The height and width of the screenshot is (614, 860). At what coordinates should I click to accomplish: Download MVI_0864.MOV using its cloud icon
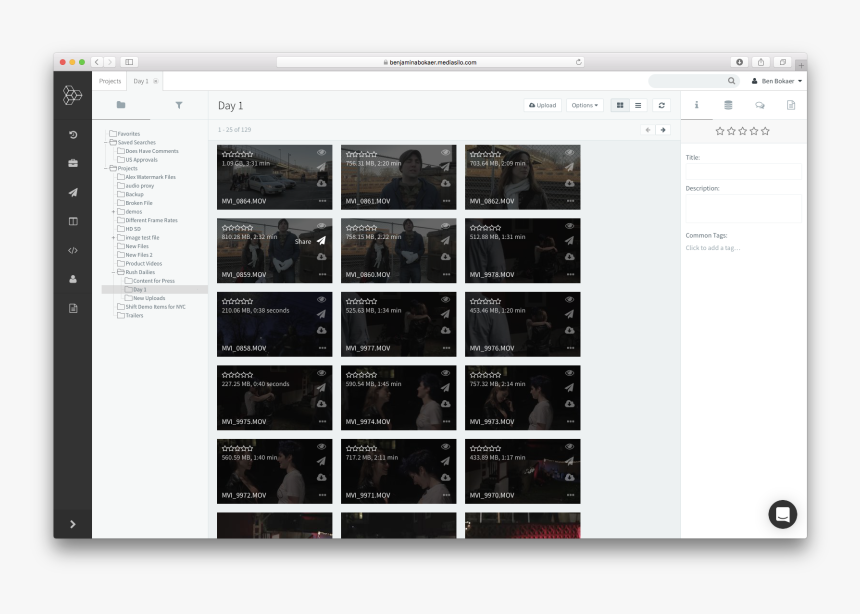point(321,183)
